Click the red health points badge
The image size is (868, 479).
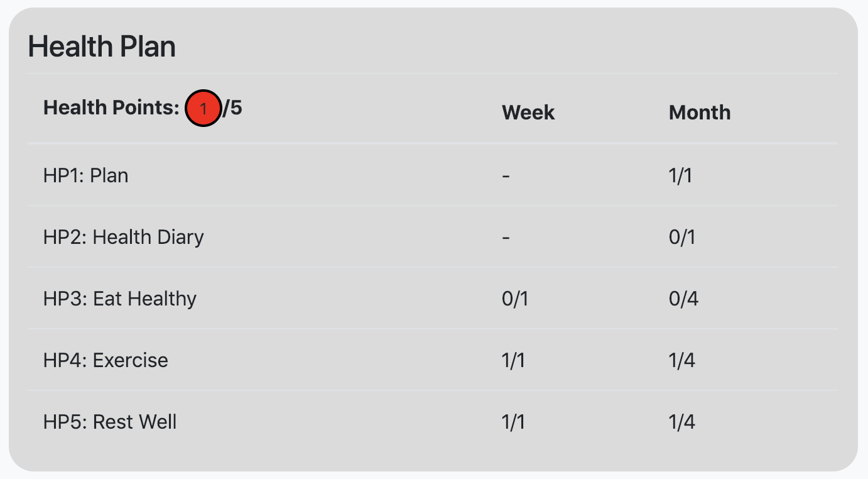coord(203,109)
